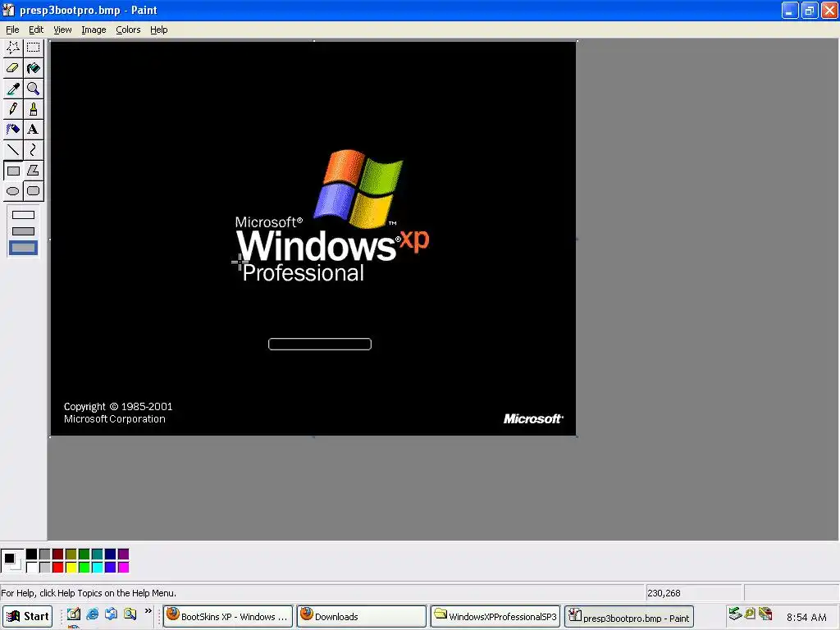Image resolution: width=840 pixels, height=630 pixels.
Task: Click the progress bar outline in image
Action: [x=320, y=344]
